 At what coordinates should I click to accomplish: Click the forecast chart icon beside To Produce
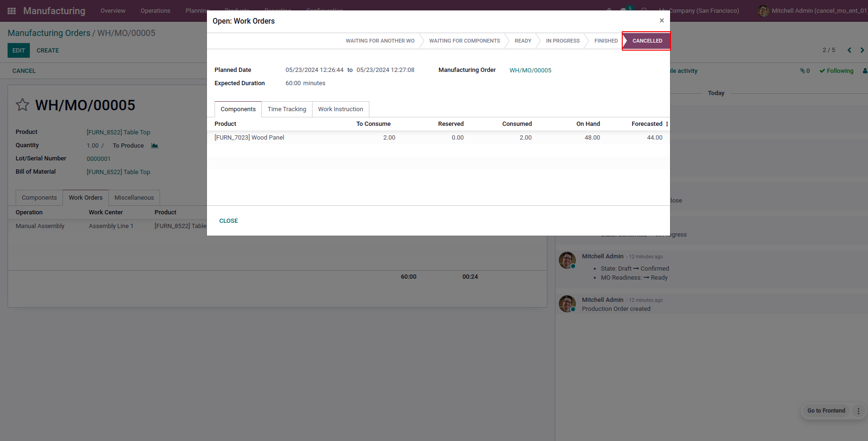pos(154,145)
